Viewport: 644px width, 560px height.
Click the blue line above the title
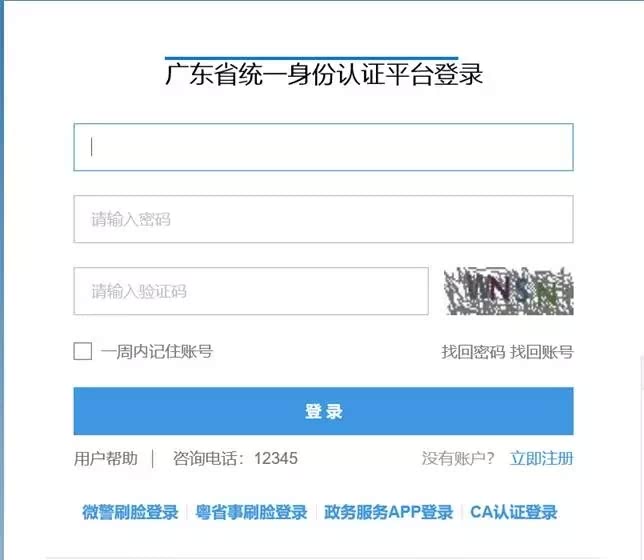click(311, 58)
